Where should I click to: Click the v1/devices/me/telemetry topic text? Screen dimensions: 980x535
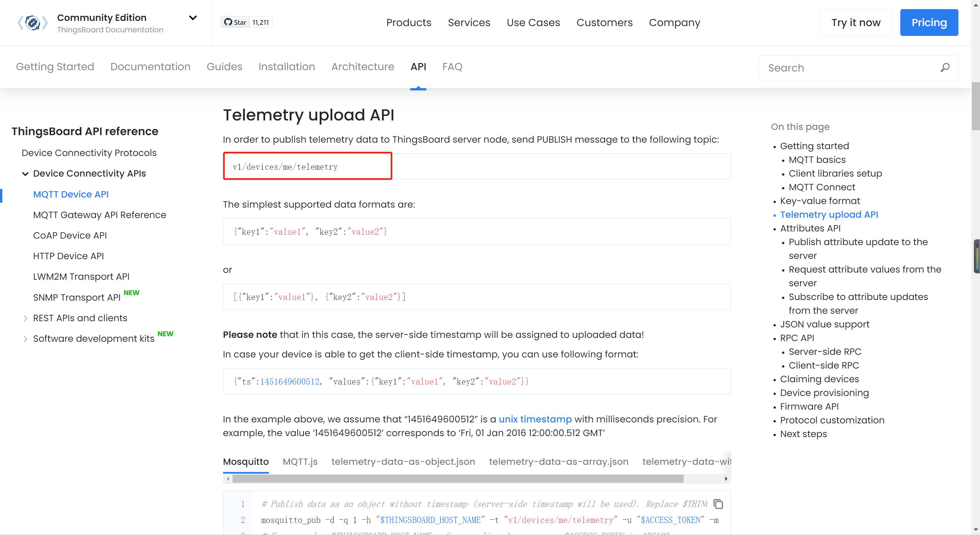pyautogui.click(x=285, y=167)
